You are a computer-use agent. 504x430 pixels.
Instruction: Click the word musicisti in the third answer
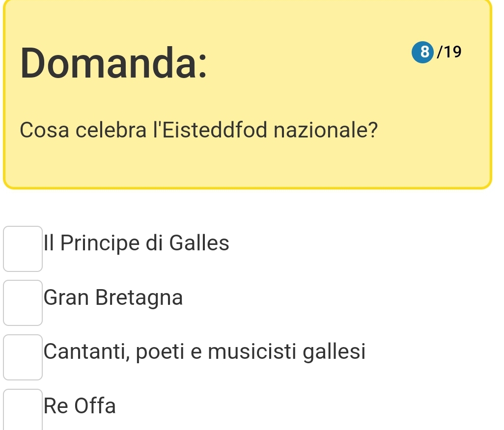click(x=253, y=352)
